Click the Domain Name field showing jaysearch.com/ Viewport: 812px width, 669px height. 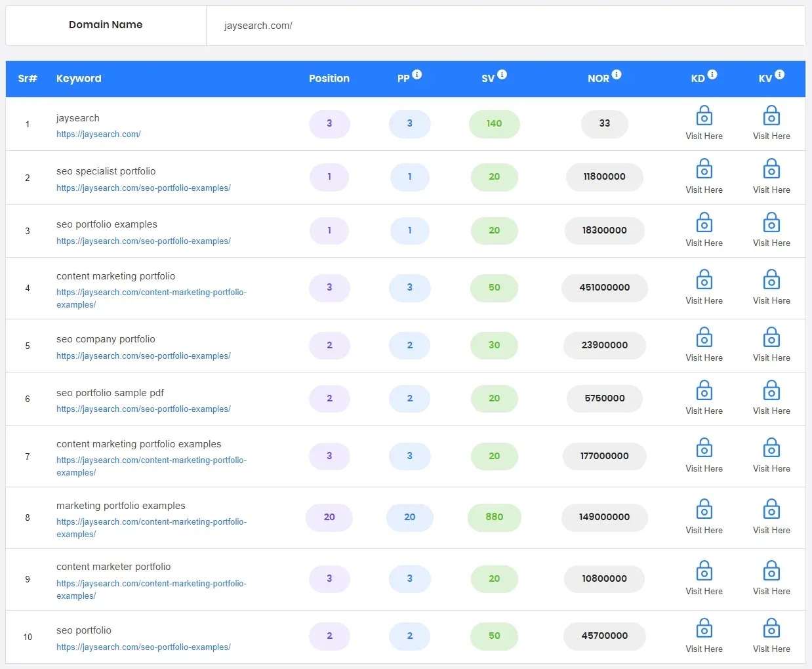point(506,26)
